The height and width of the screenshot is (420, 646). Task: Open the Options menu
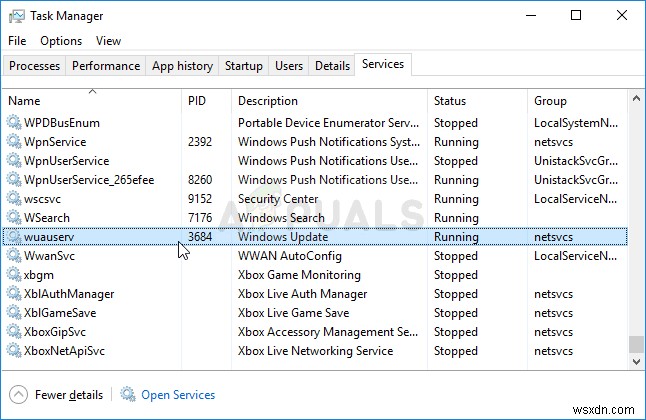click(61, 41)
